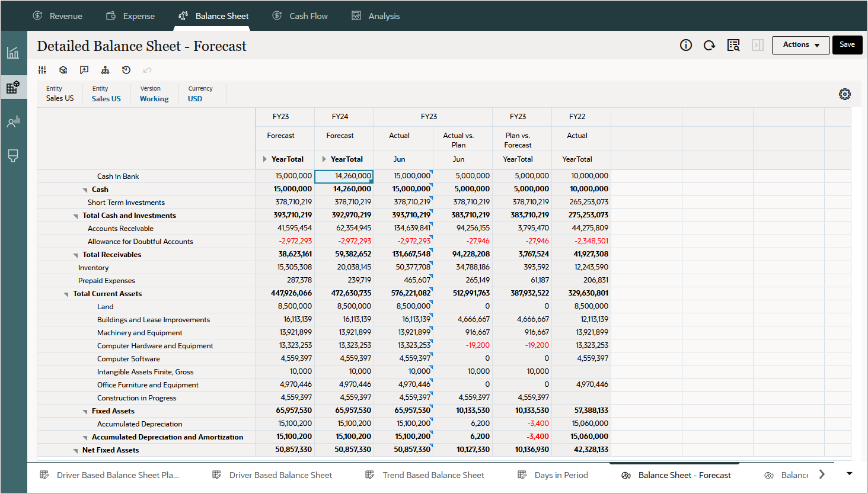
Task: Refresh the form data
Action: [x=709, y=45]
